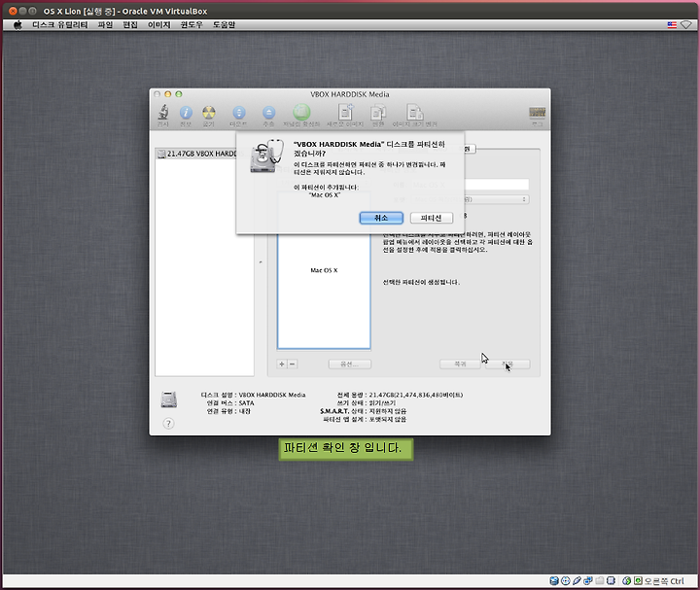Click the Apply (적용) button

click(x=507, y=364)
